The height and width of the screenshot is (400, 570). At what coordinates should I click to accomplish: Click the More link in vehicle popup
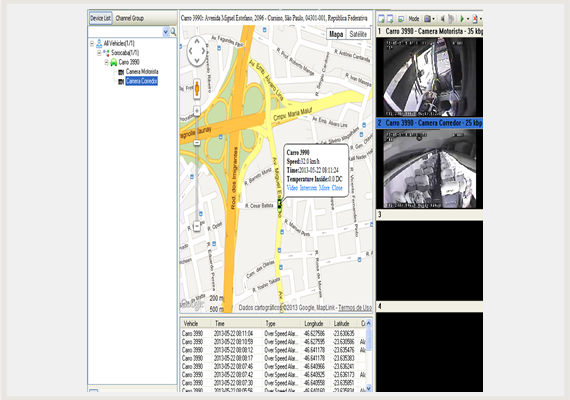coord(324,188)
